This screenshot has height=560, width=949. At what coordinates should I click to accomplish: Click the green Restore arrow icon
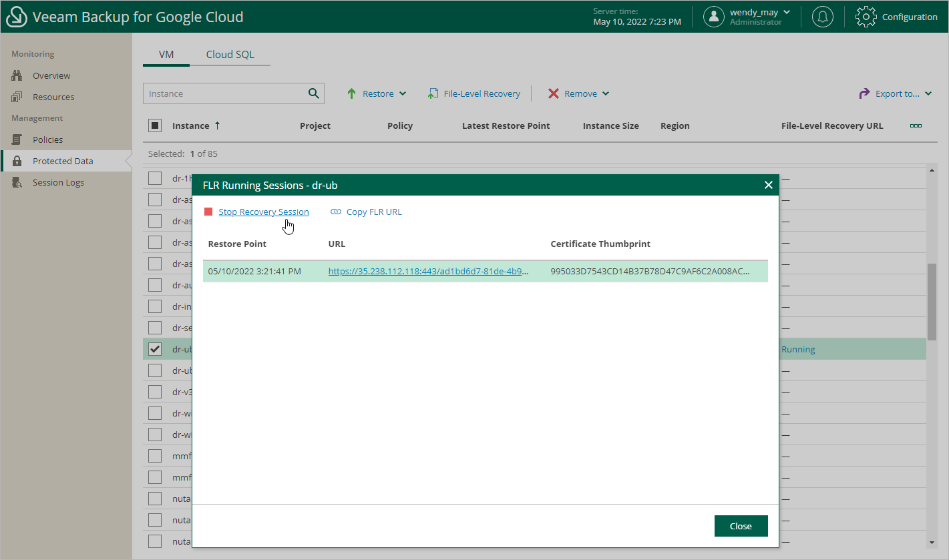351,93
